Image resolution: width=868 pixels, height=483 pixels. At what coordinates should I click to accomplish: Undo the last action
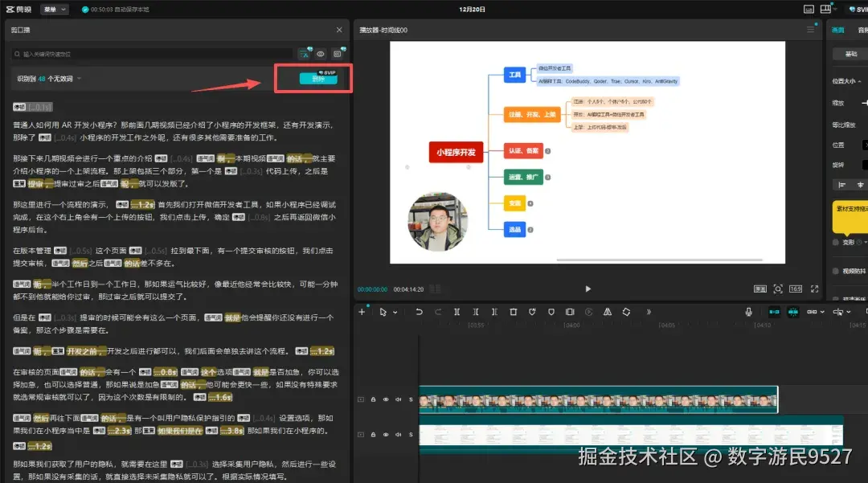coord(419,312)
